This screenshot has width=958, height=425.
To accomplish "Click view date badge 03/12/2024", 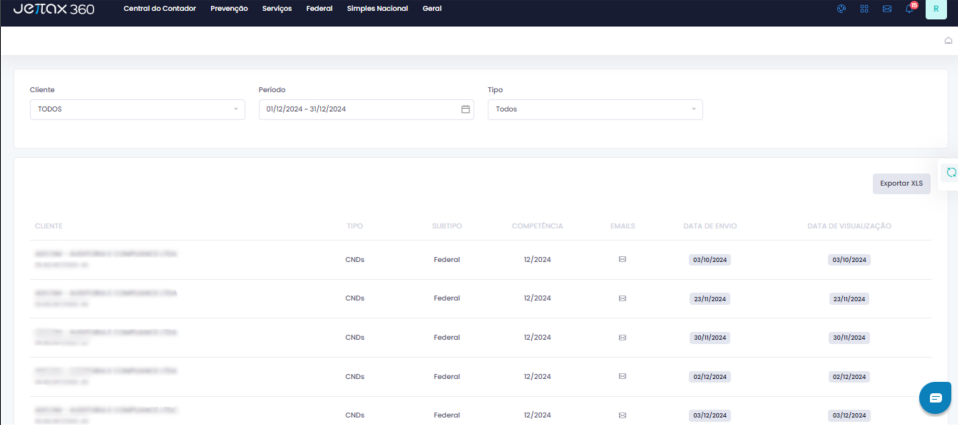I will tap(849, 415).
